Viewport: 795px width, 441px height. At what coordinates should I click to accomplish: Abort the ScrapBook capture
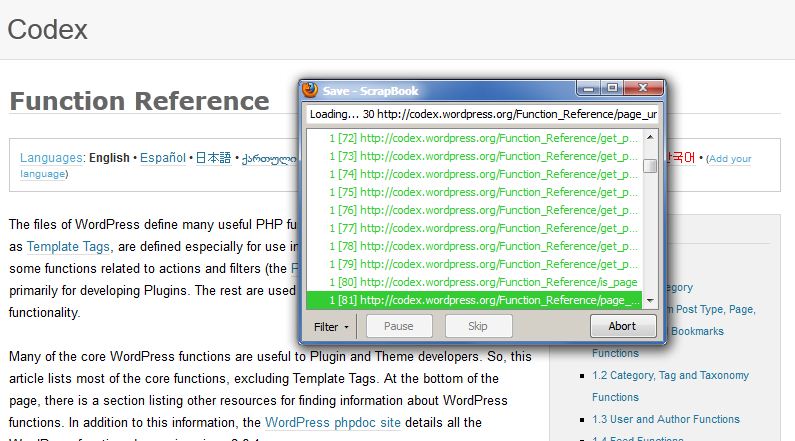(623, 326)
